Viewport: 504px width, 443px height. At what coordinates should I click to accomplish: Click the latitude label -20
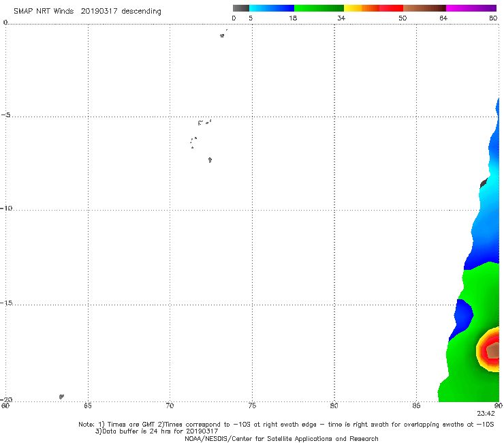tap(6, 399)
